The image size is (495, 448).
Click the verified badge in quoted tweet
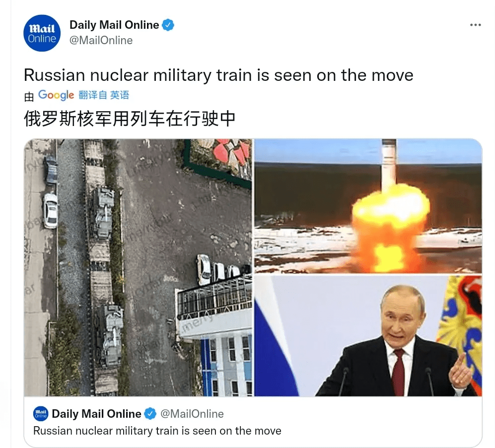coord(150,414)
